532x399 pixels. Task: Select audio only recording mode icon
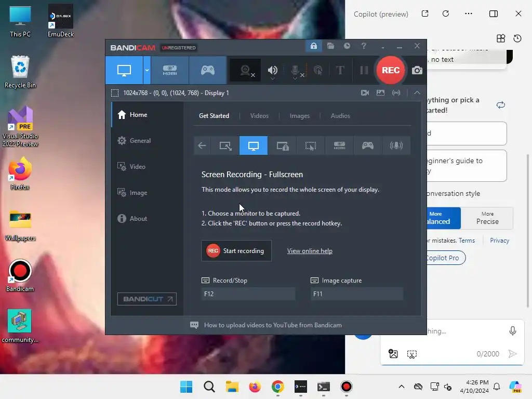pyautogui.click(x=396, y=145)
